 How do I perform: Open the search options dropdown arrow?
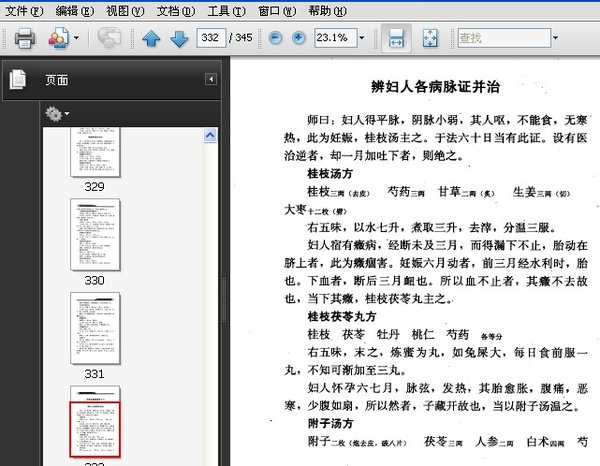(x=555, y=37)
